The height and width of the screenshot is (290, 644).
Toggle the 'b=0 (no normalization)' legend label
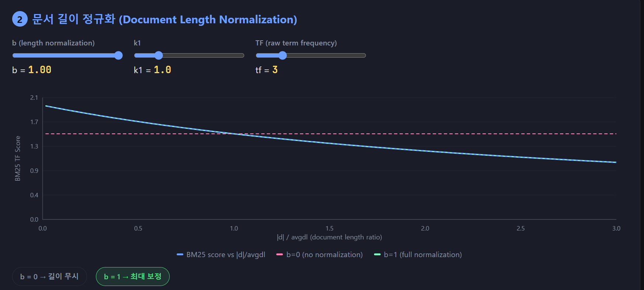pos(324,255)
